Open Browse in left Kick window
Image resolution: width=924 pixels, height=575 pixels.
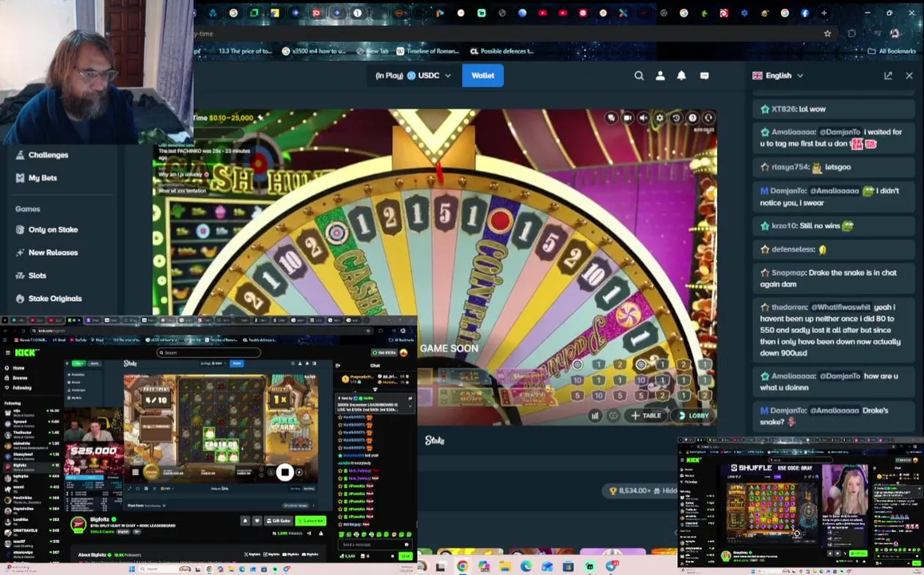point(16,378)
